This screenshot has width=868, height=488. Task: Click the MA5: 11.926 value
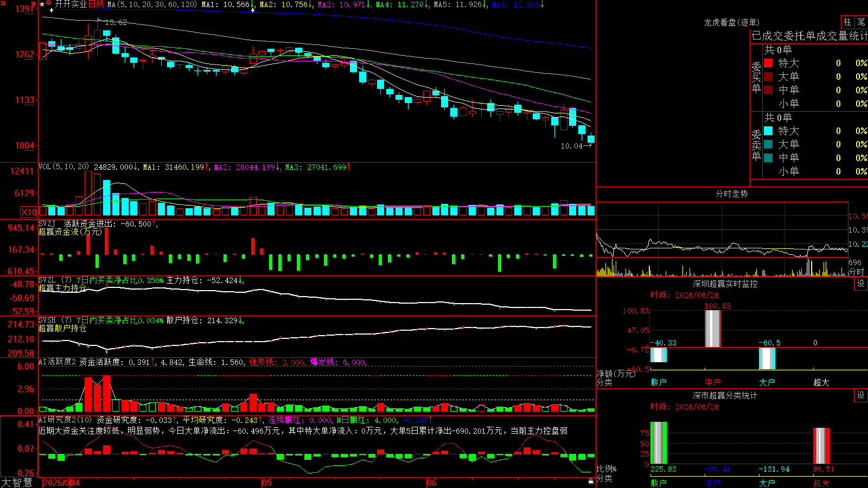[x=459, y=5]
